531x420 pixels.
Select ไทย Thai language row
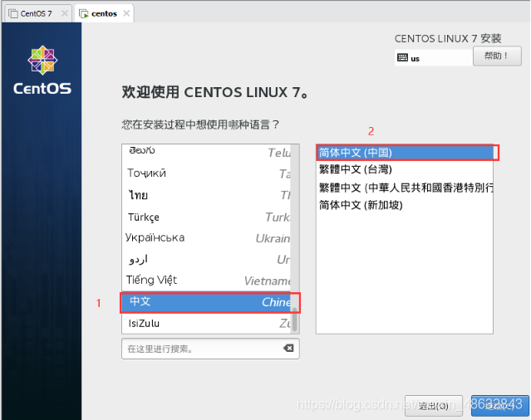click(x=206, y=195)
